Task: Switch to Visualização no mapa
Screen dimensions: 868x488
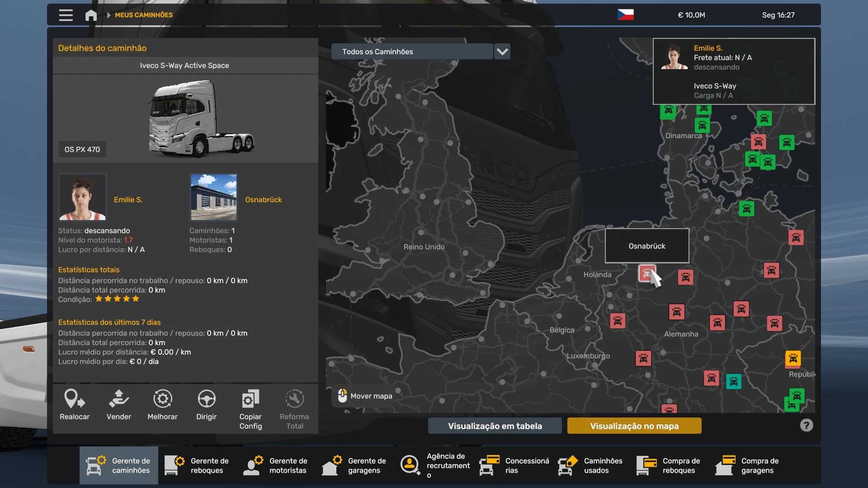Action: (634, 426)
